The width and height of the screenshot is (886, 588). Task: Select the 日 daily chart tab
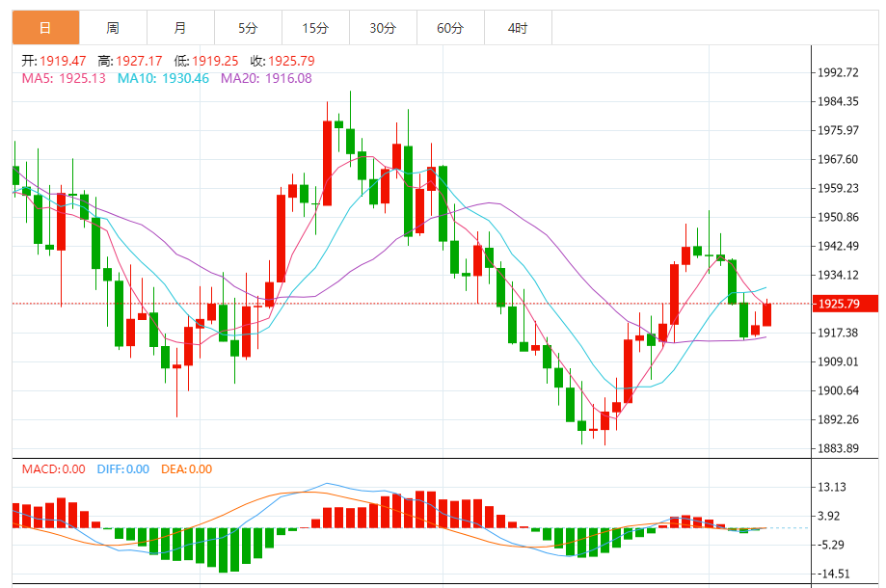point(45,28)
